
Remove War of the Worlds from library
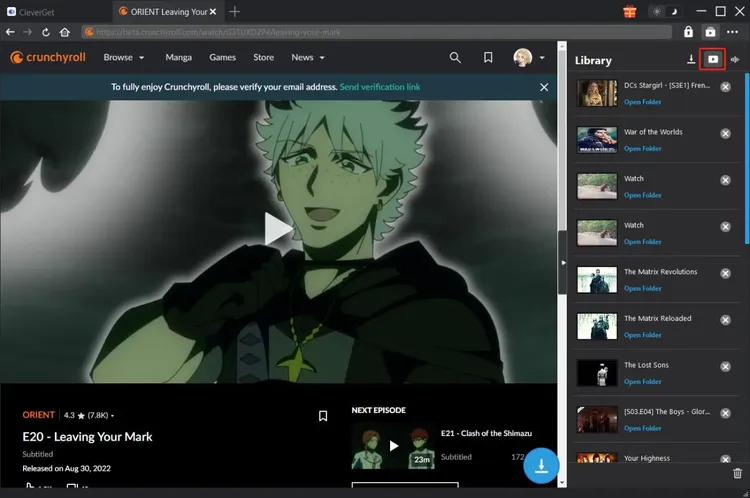pos(725,134)
